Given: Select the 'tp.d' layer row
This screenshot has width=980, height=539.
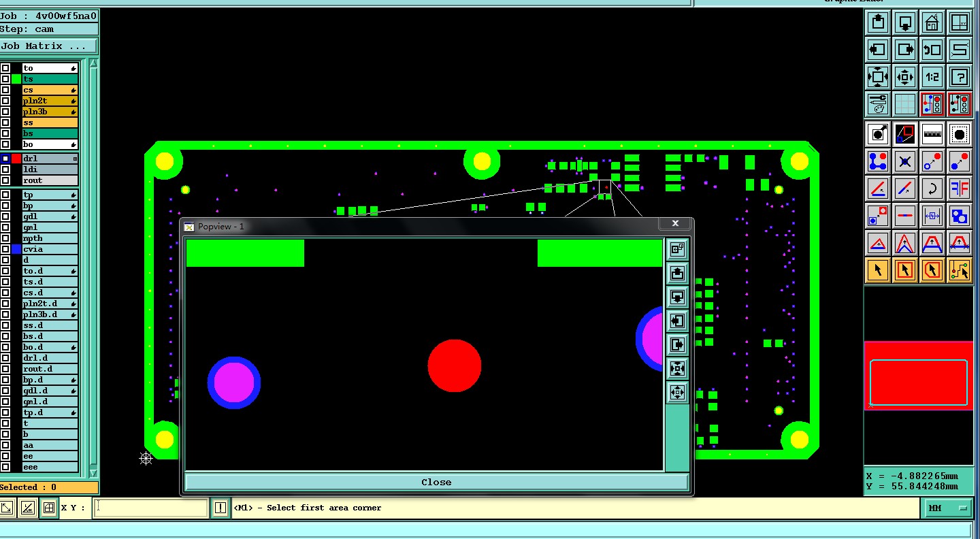Looking at the screenshot, I should click(50, 412).
